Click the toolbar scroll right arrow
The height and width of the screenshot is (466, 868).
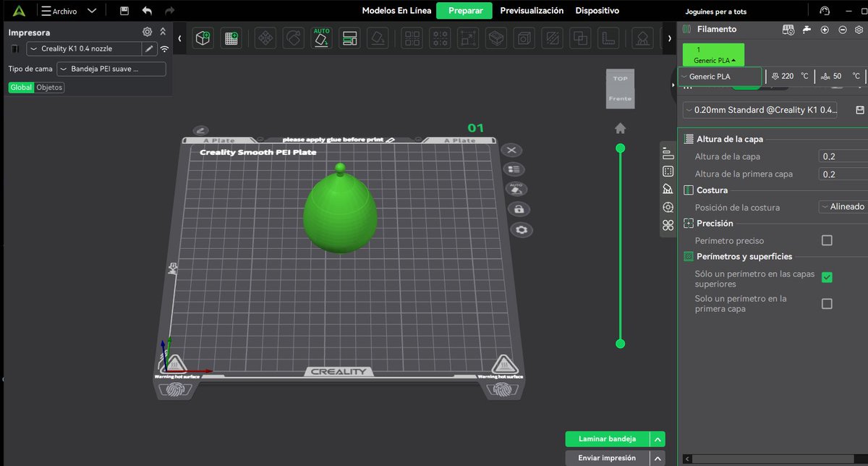(x=670, y=38)
